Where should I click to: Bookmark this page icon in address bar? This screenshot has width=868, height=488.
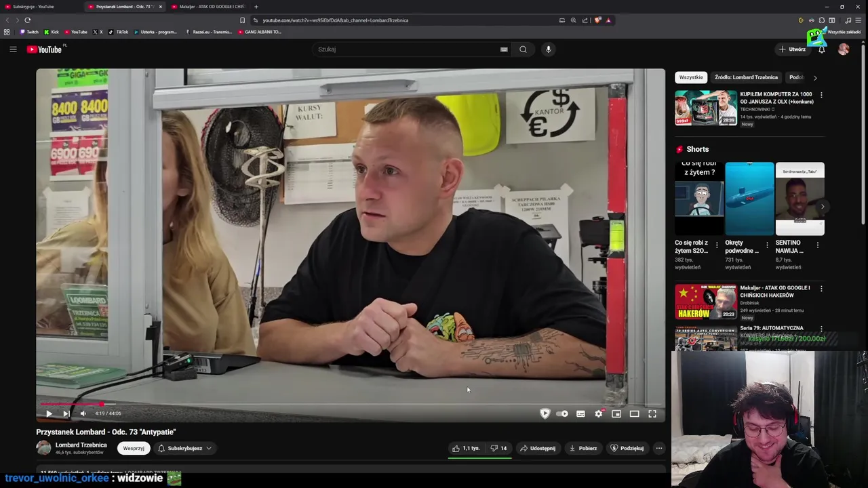tap(242, 20)
